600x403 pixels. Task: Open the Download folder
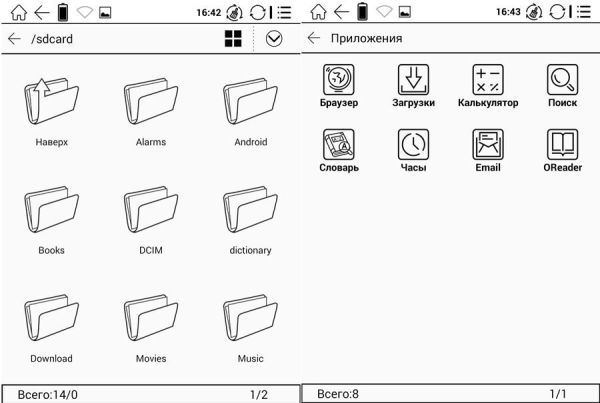[x=50, y=320]
